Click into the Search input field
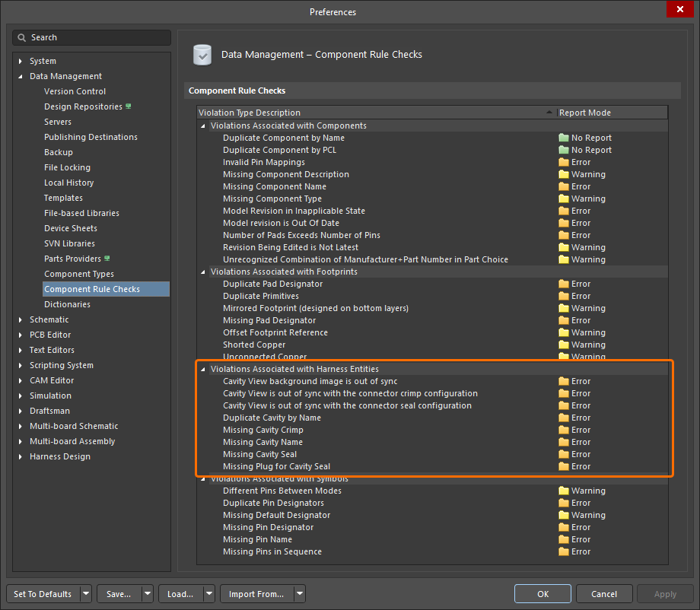The width and height of the screenshot is (700, 610). [91, 37]
